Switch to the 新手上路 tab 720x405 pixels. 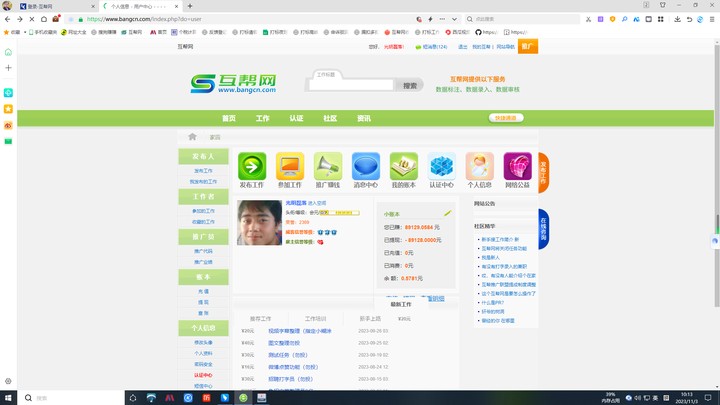click(x=369, y=318)
